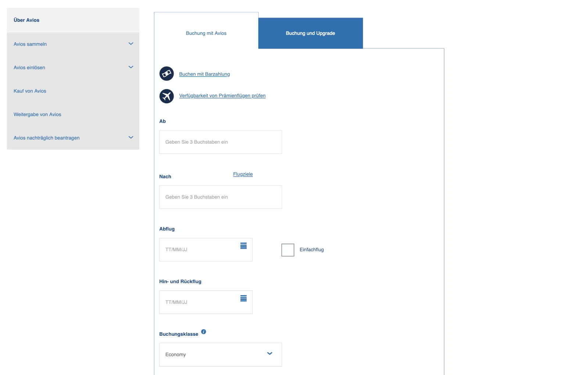Expand Avios nachträglich beantragen chevron
Screen dimensions: 588x375
tap(131, 137)
